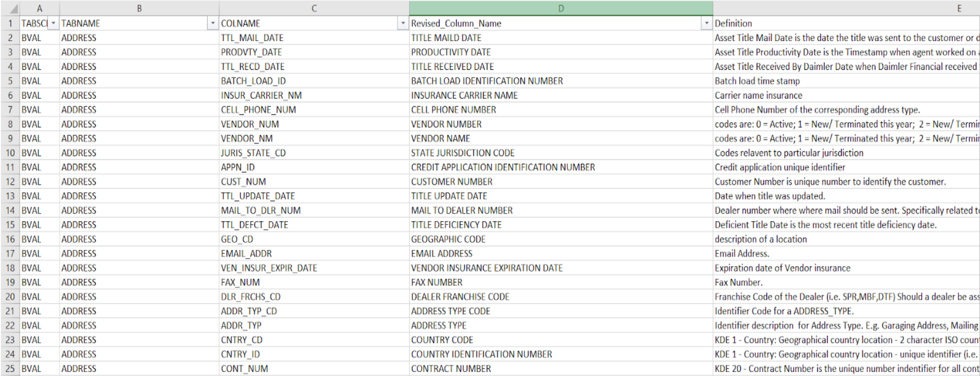Click CREDIT APPLICATION IDENTIFICATION NUMBER cell
The image size is (980, 376).
(x=561, y=167)
